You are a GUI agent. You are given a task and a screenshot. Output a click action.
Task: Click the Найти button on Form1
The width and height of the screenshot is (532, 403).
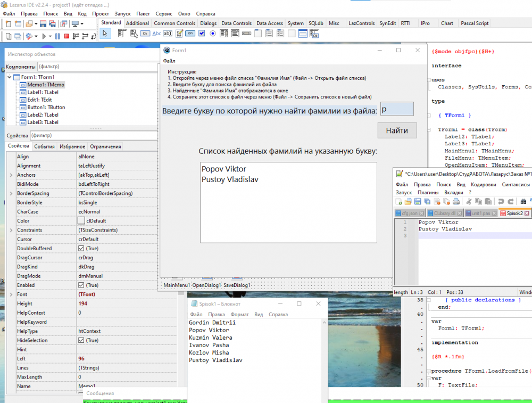coord(397,130)
